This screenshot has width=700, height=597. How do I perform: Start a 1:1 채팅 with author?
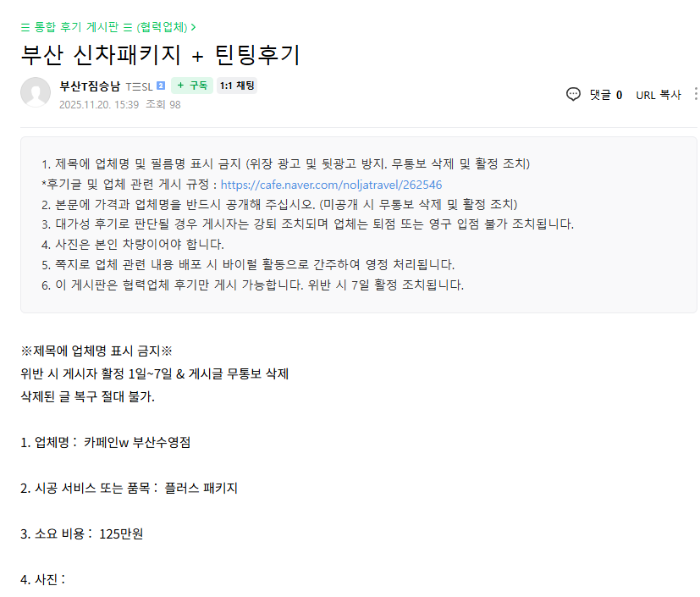pyautogui.click(x=237, y=86)
